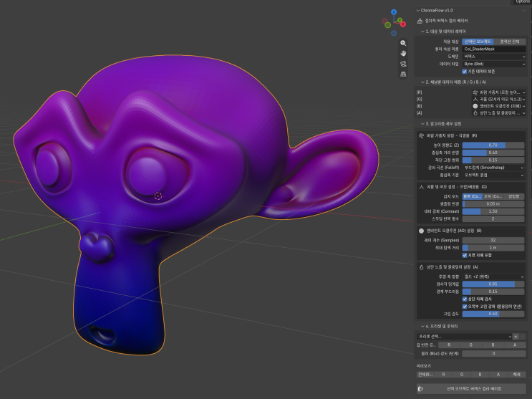Click the Col_ShaderMask name field
This screenshot has height=399, width=532.
[x=493, y=49]
